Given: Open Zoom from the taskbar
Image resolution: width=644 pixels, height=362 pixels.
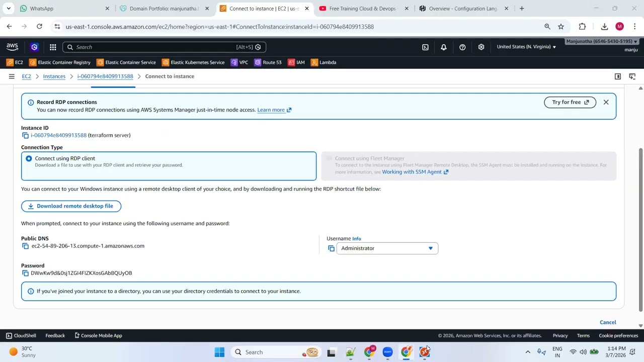Looking at the screenshot, I should click(x=387, y=352).
